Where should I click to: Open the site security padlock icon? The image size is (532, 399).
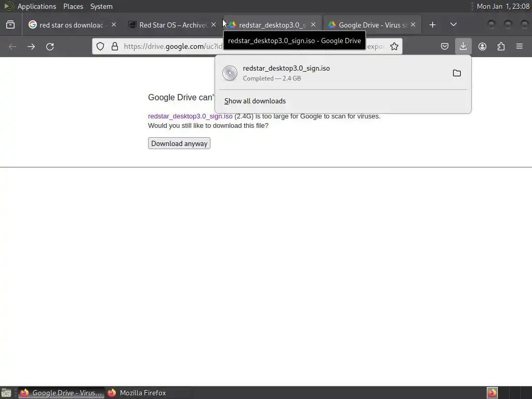[115, 46]
